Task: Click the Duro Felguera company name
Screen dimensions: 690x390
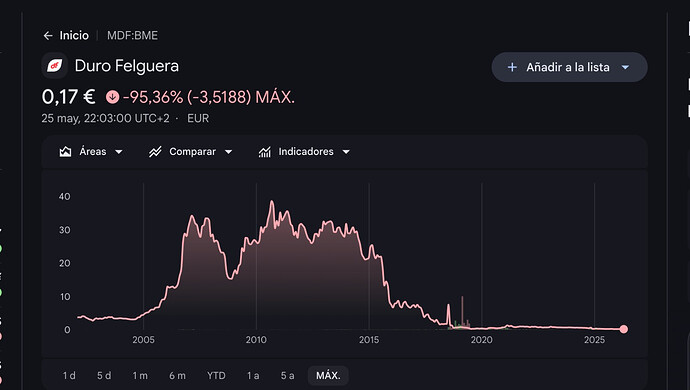Action: coord(127,66)
